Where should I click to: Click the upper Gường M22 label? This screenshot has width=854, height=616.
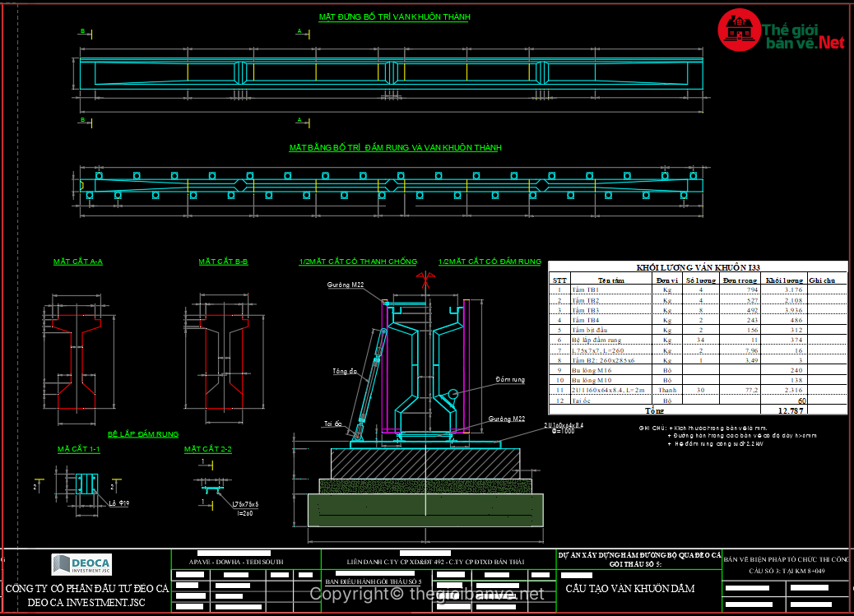pyautogui.click(x=345, y=285)
